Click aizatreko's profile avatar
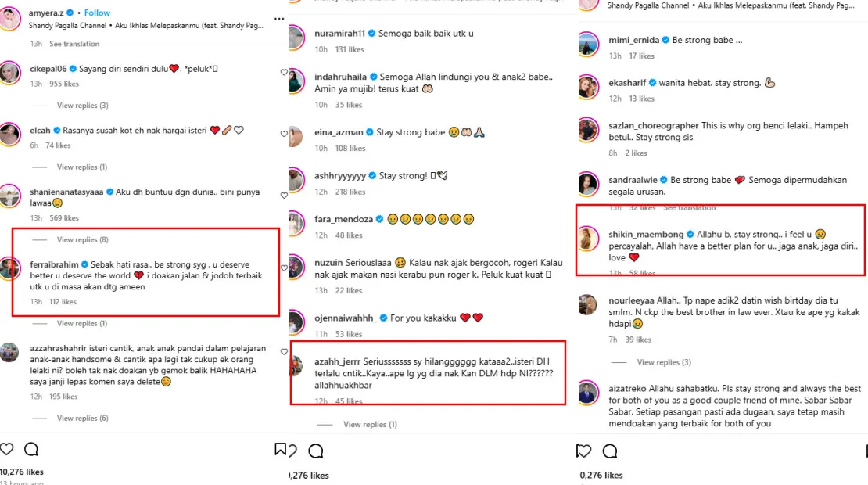Image resolution: width=868 pixels, height=485 pixels. coord(588,393)
